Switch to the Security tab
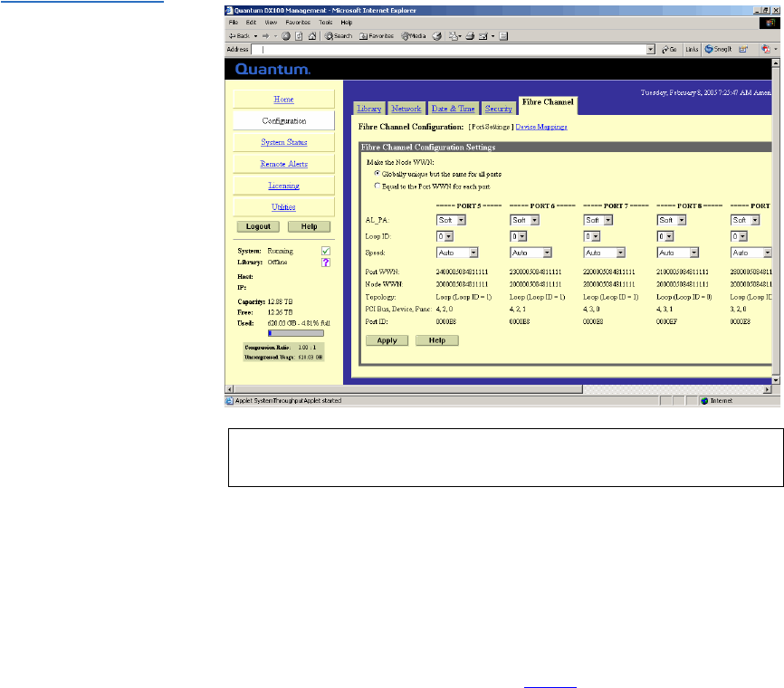This screenshot has width=784, height=688. click(499, 109)
